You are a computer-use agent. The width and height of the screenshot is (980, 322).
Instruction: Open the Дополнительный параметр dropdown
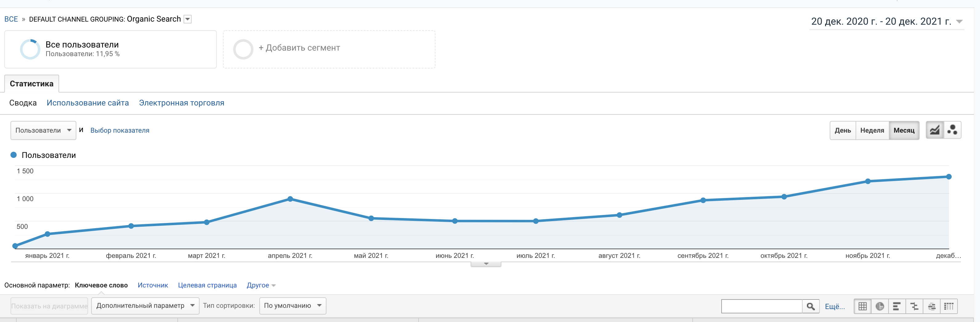145,306
